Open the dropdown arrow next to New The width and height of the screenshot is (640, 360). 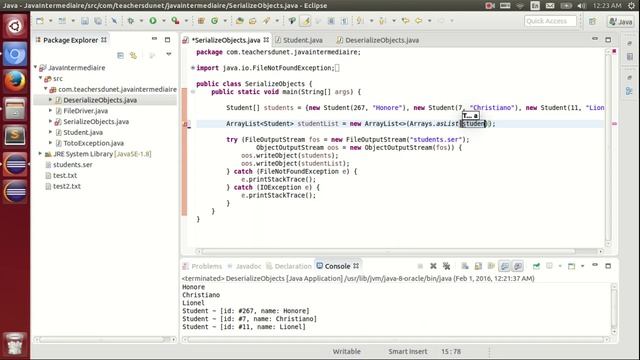(x=51, y=21)
